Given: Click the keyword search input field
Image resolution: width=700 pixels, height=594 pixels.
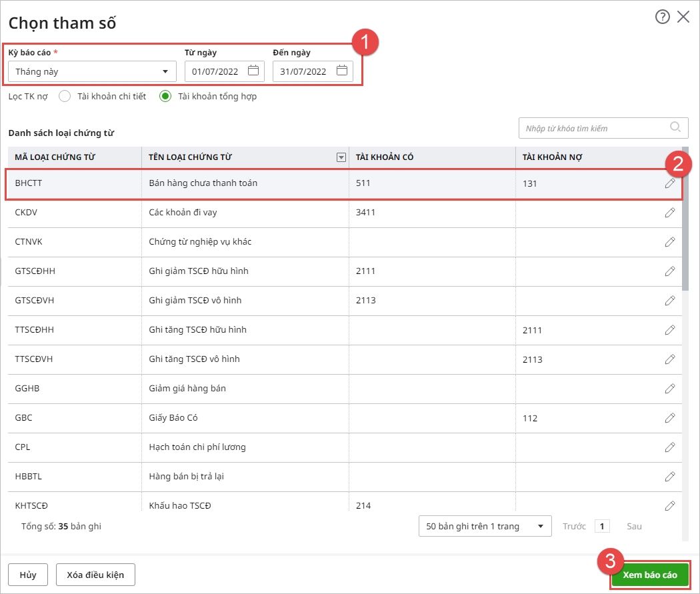Looking at the screenshot, I should (x=593, y=128).
